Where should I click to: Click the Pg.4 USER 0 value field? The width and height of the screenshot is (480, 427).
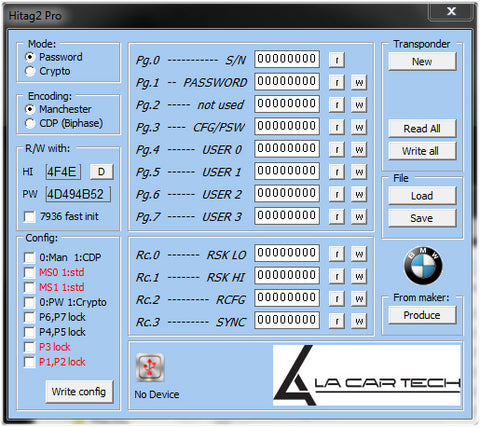pos(287,149)
